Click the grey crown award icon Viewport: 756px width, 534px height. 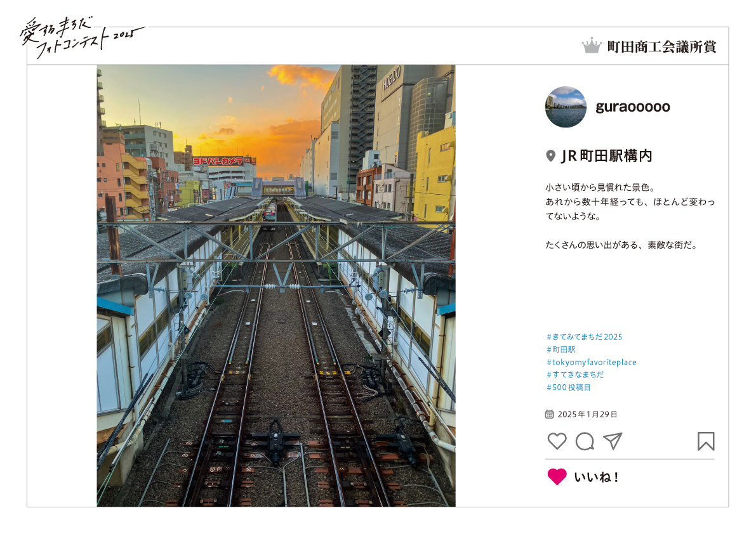pos(592,46)
